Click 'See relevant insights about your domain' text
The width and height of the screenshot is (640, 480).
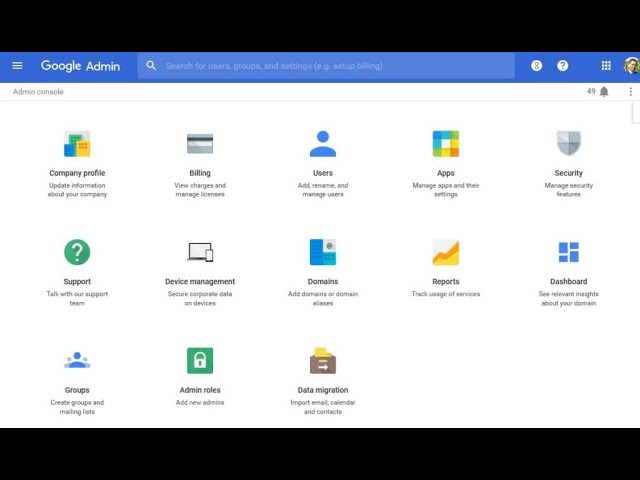tap(569, 298)
